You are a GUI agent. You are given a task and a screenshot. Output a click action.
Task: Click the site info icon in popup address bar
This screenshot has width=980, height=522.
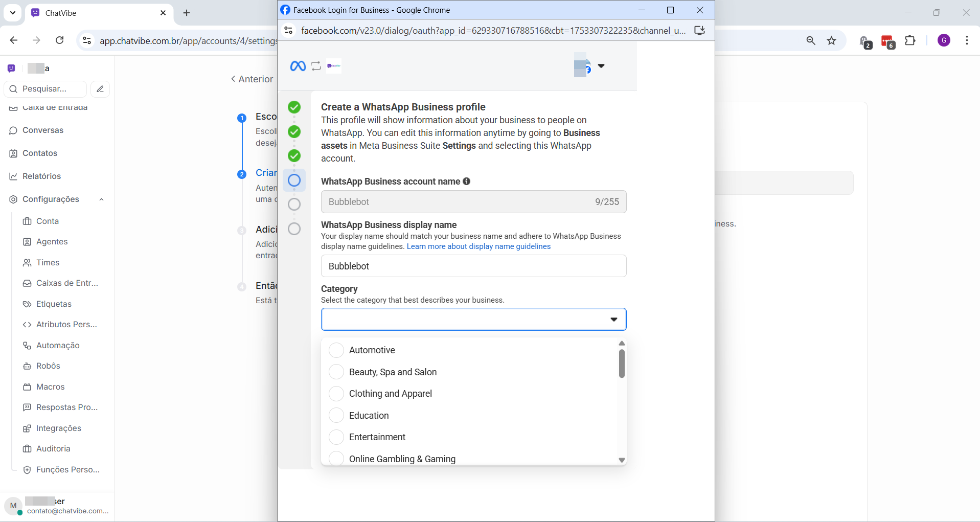[289, 31]
